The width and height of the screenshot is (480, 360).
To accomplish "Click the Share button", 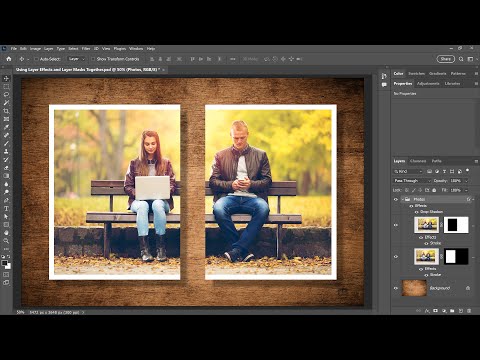I will pos(446,59).
